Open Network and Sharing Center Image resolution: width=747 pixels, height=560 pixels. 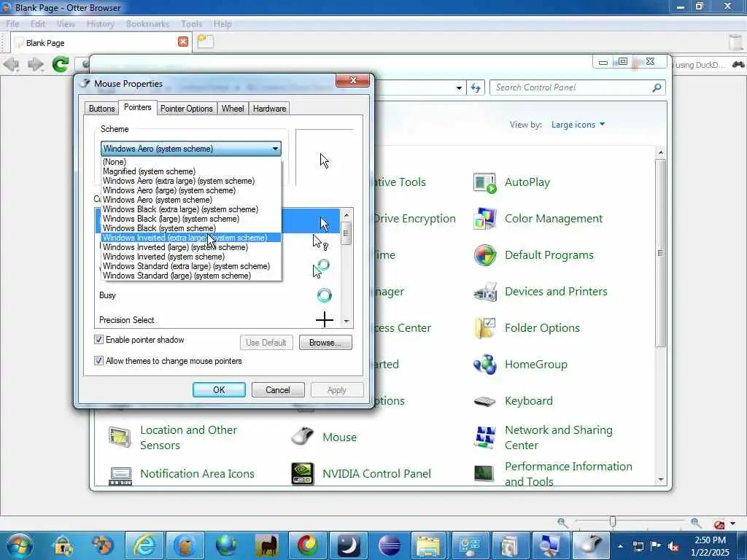point(543,437)
